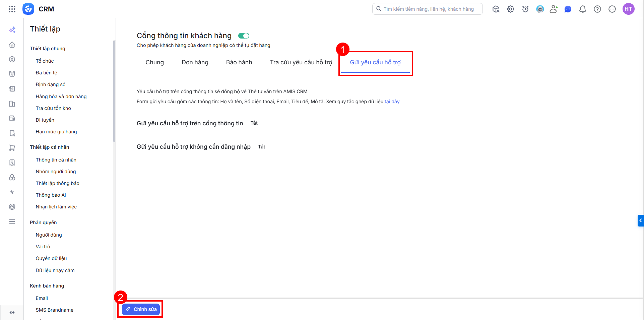
Task: Switch to the Đơn hàng tab
Action: click(x=195, y=62)
